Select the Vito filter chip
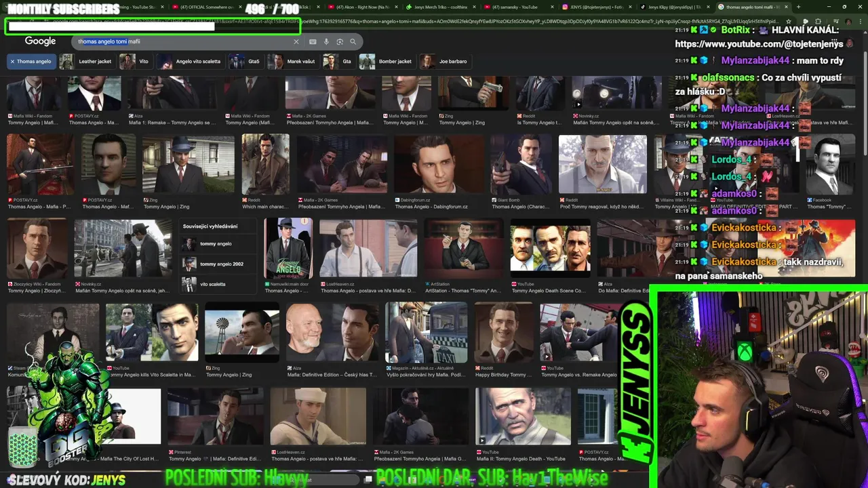Screen dimensions: 868x488 coord(135,62)
